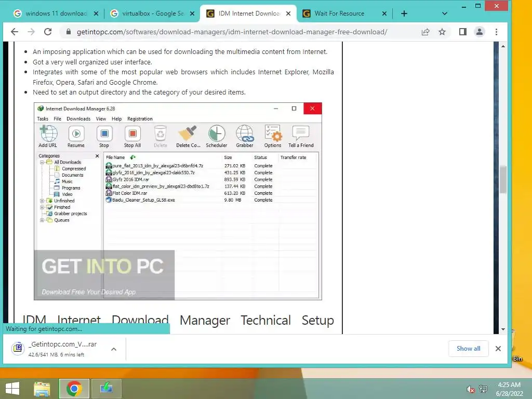Select the IDM Internet Download tab

coord(249,14)
